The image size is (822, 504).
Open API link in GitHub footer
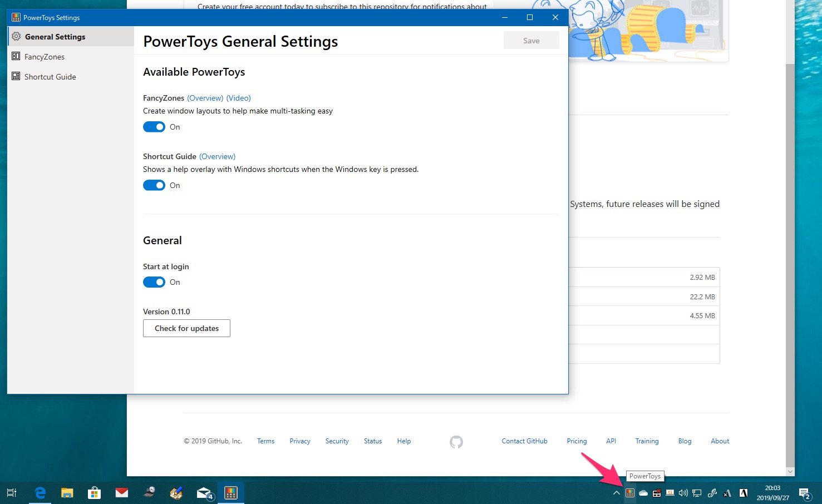(611, 441)
